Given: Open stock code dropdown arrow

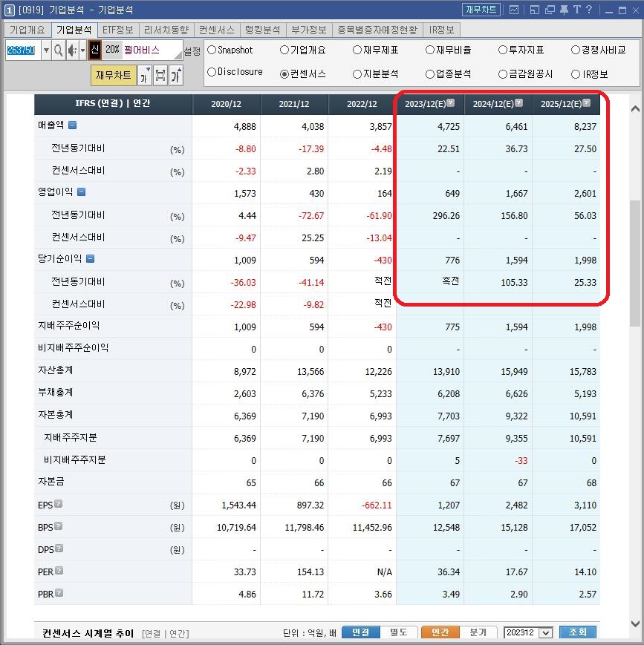Looking at the screenshot, I should click(x=46, y=50).
